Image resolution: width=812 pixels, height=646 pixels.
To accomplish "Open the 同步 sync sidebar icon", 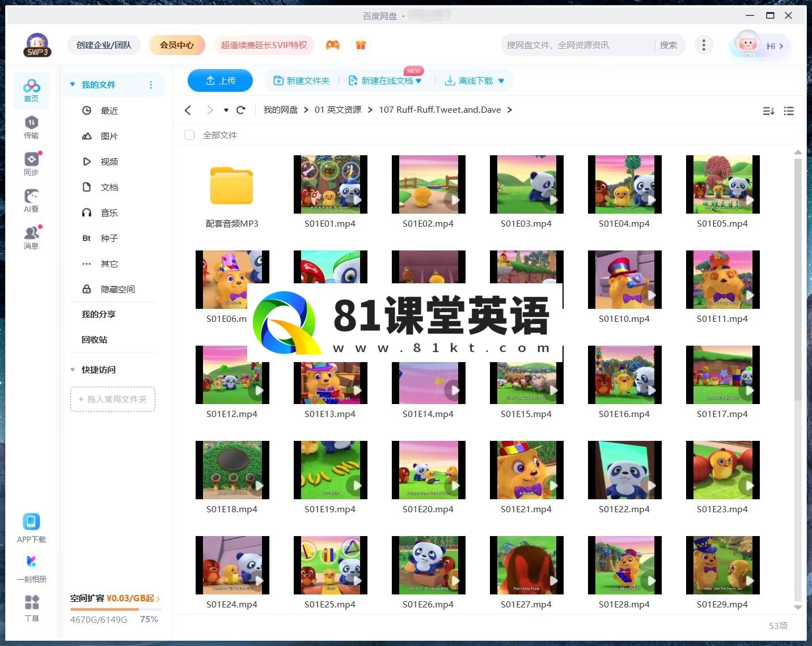I will 31,164.
